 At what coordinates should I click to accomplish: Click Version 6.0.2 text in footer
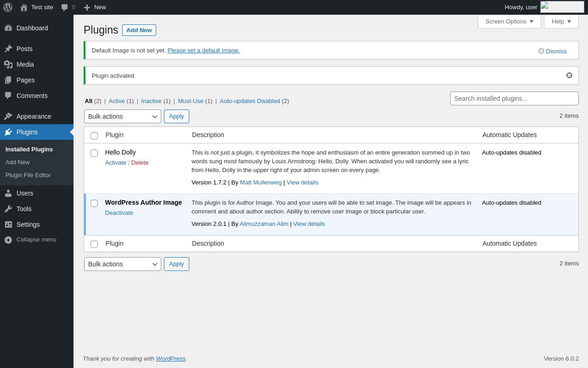tap(561, 358)
